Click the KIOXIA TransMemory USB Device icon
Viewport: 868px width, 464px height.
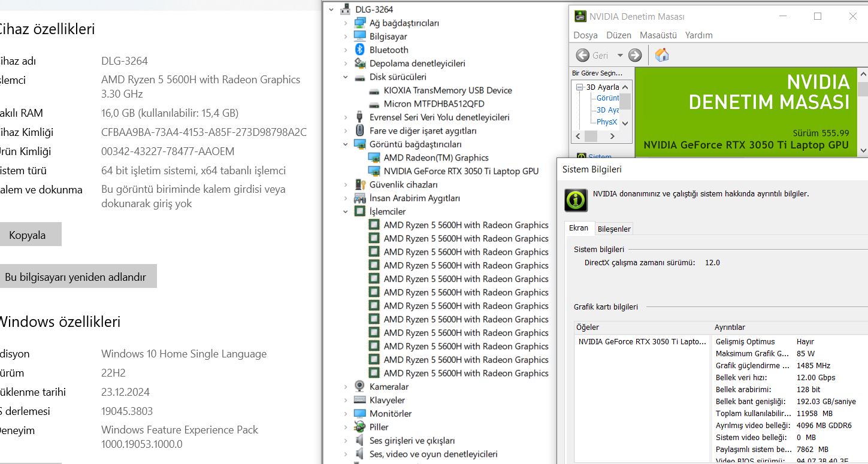coord(374,90)
